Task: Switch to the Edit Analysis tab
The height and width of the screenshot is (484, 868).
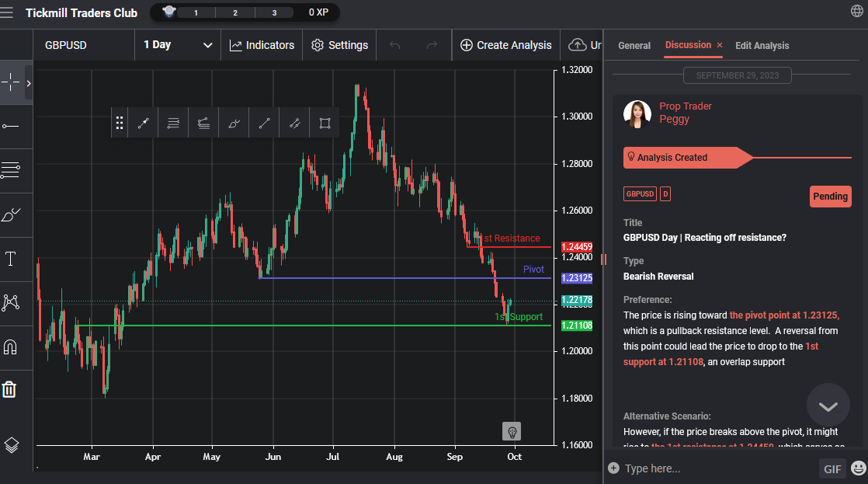Action: point(762,45)
